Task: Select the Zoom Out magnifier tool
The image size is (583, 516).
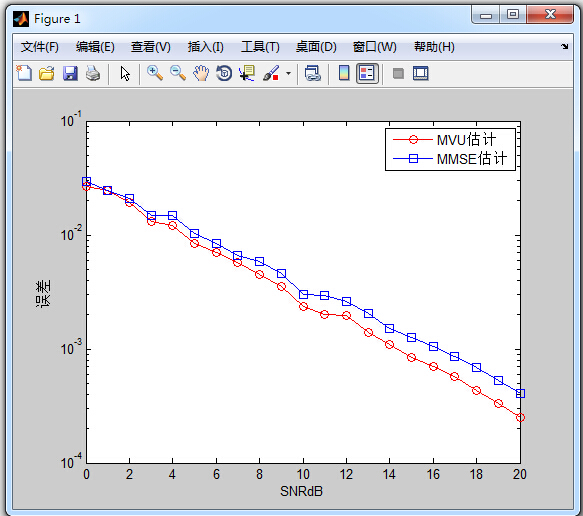Action: 178,73
